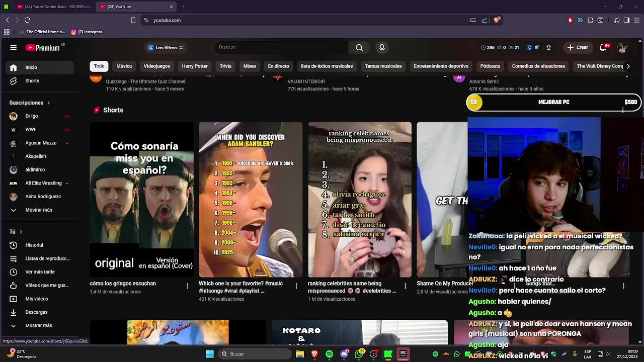Image resolution: width=644 pixels, height=362 pixels.
Task: Open a new browser tab
Action: point(184,7)
